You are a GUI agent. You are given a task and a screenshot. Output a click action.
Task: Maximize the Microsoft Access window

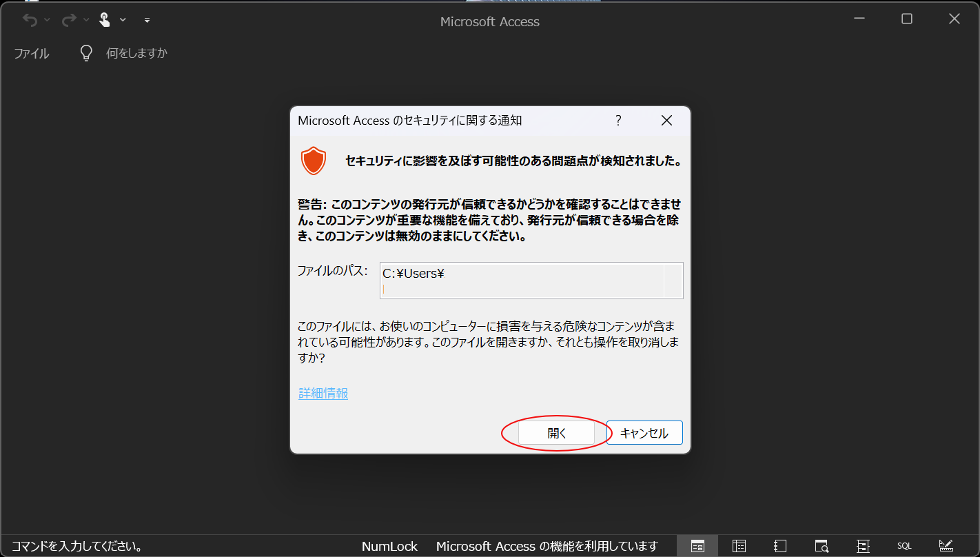[907, 19]
